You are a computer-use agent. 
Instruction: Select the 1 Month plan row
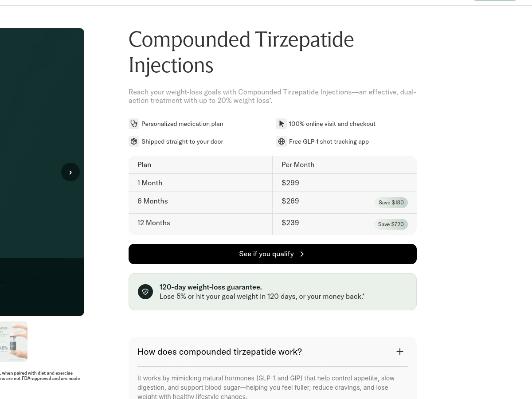[273, 183]
